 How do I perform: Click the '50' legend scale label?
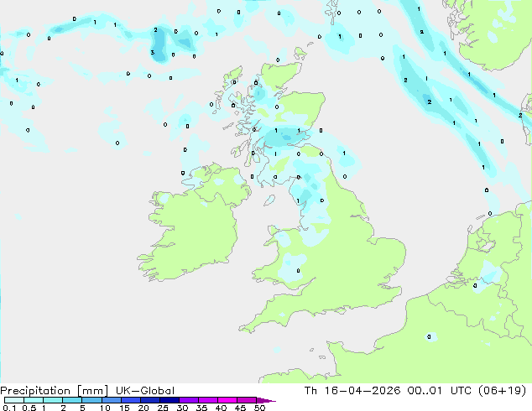tap(259, 408)
